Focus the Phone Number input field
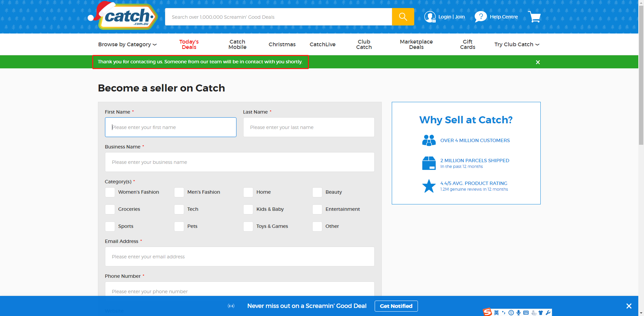Viewport: 644px width, 316px height. click(239, 289)
